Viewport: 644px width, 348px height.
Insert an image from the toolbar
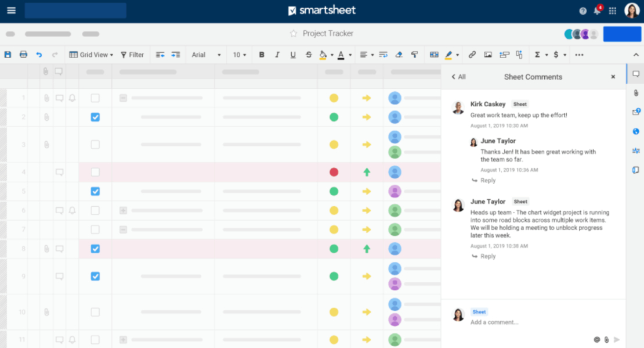(x=487, y=54)
